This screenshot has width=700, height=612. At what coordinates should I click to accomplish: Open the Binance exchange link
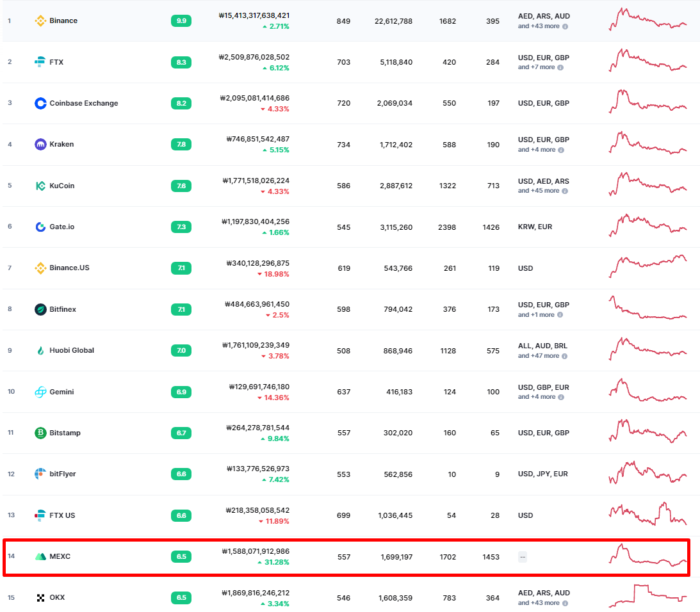[x=63, y=20]
